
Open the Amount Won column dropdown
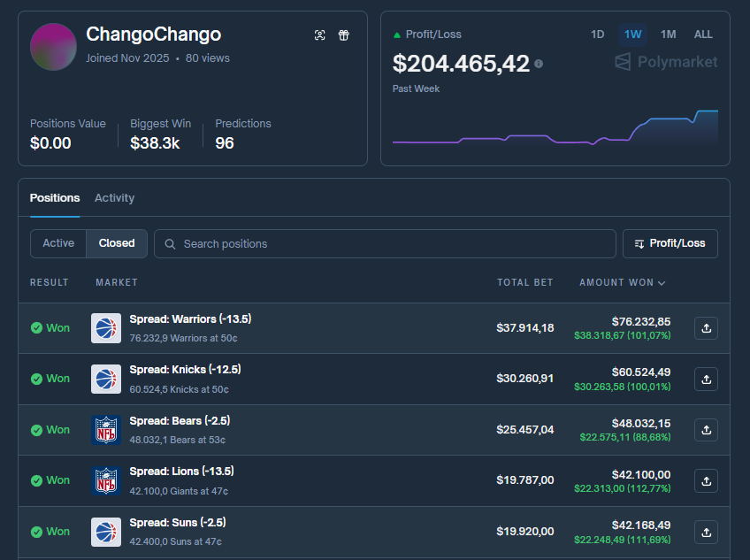(622, 281)
